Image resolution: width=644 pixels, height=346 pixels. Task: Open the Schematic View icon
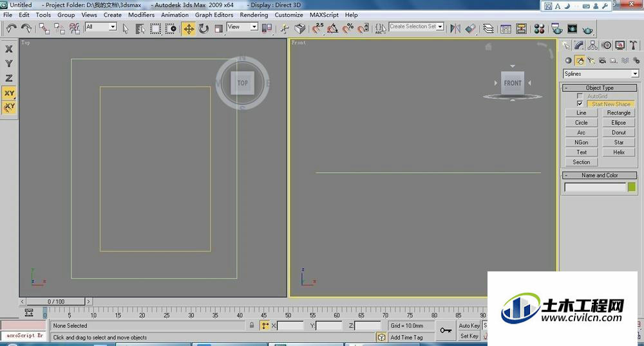pos(521,29)
